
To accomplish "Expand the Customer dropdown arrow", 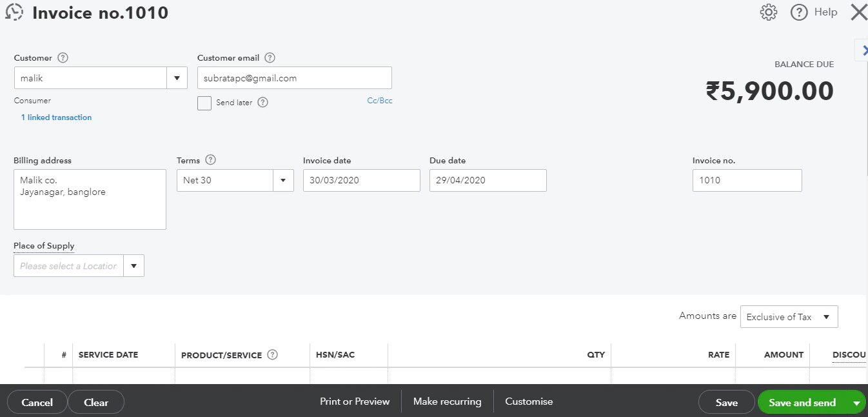I will tap(177, 78).
